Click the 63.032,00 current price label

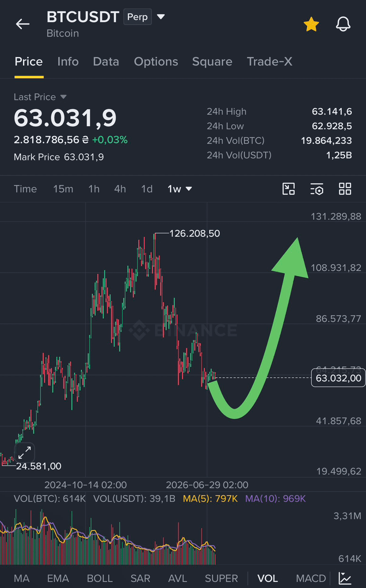338,378
